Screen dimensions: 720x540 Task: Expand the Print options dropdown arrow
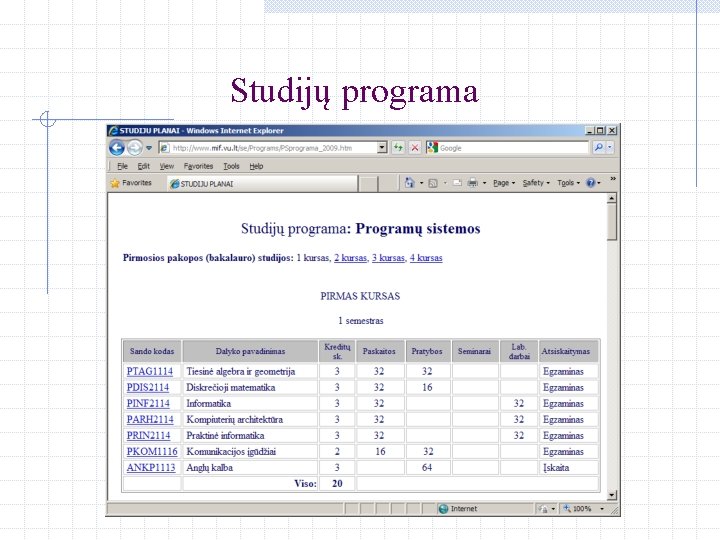(484, 183)
